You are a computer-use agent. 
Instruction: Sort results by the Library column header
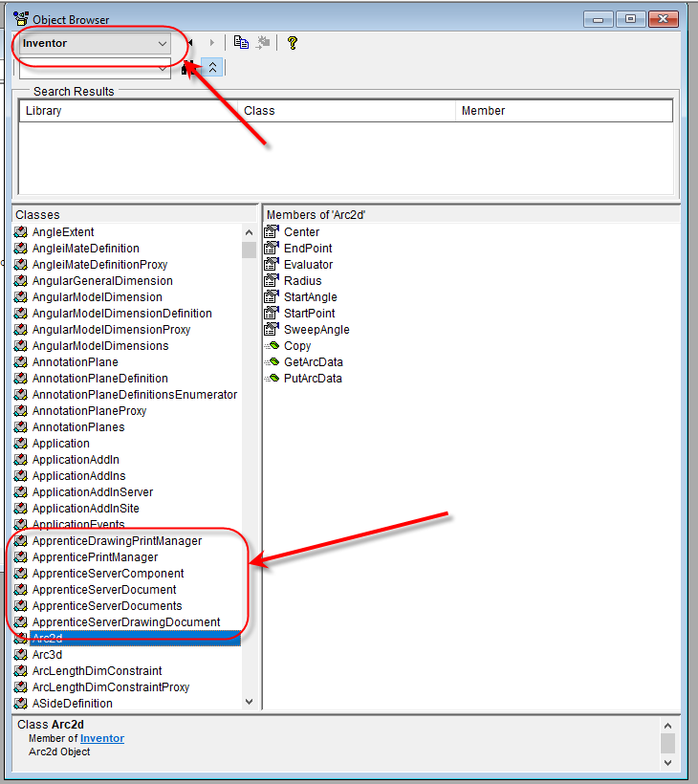128,111
